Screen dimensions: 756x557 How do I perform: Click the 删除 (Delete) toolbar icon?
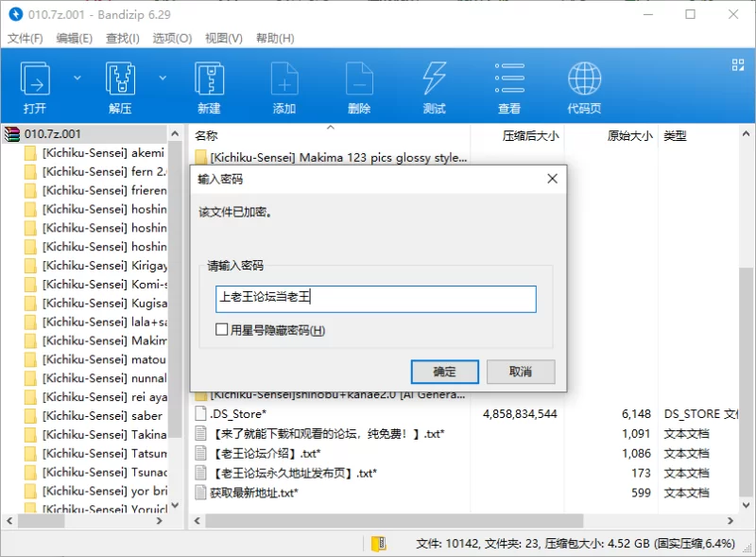pos(359,87)
